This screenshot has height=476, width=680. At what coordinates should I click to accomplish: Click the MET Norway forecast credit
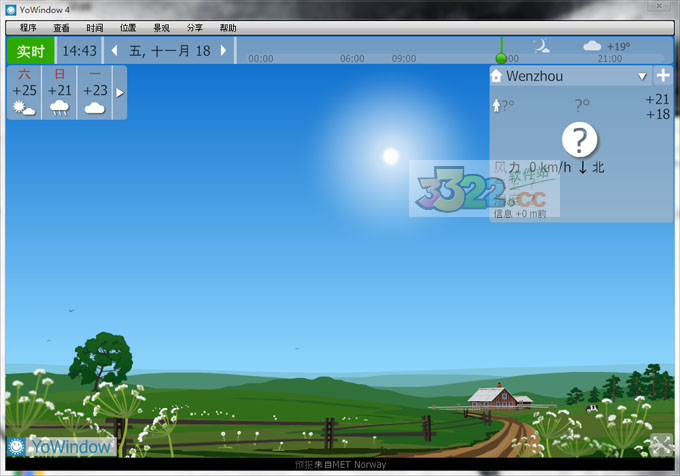point(340,465)
